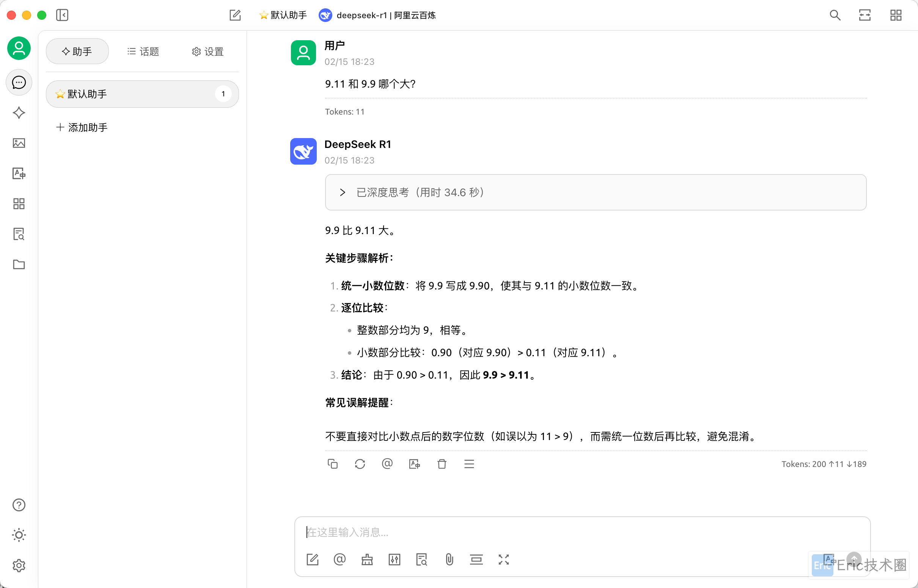Click the @ model mention in input toolbar
This screenshot has height=588, width=918.
[x=340, y=560]
